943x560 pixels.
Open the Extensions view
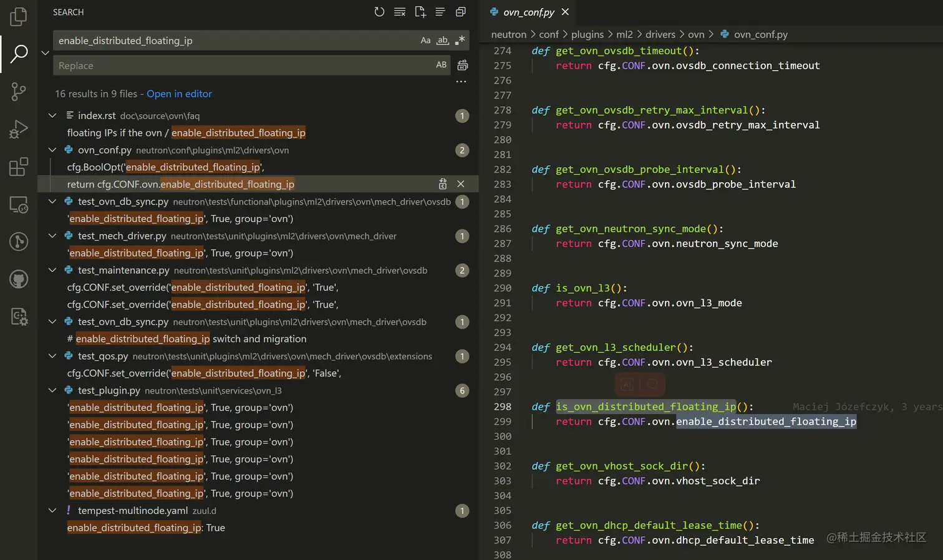point(19,167)
